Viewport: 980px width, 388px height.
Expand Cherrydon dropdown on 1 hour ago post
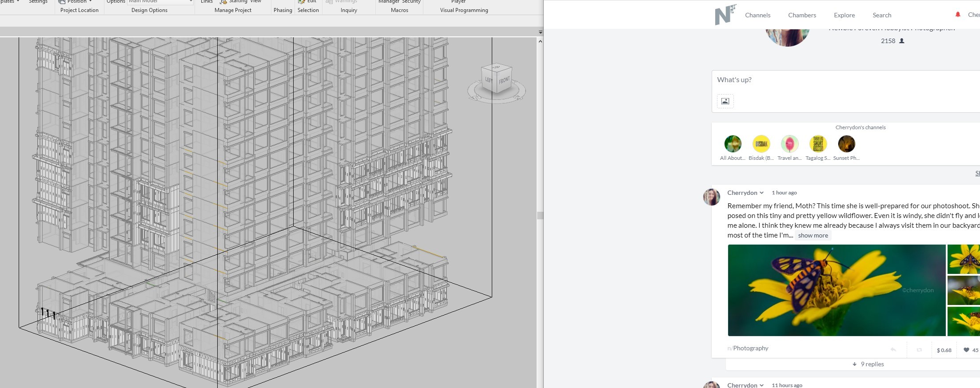761,193
